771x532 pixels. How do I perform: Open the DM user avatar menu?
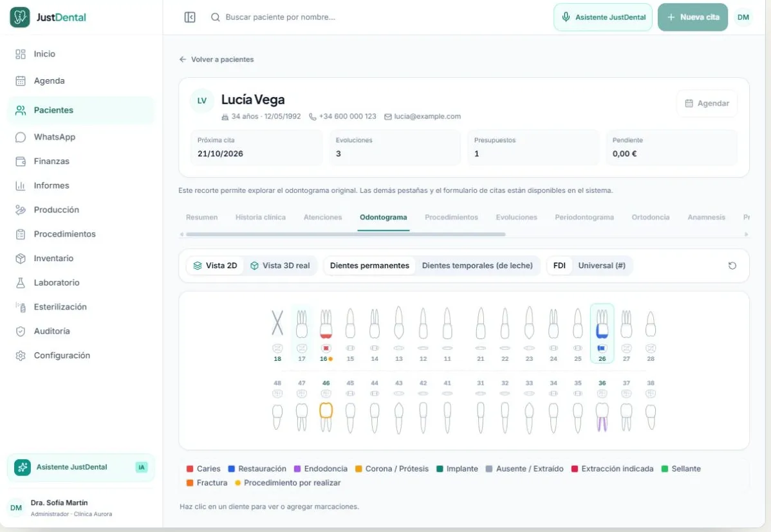pyautogui.click(x=743, y=17)
